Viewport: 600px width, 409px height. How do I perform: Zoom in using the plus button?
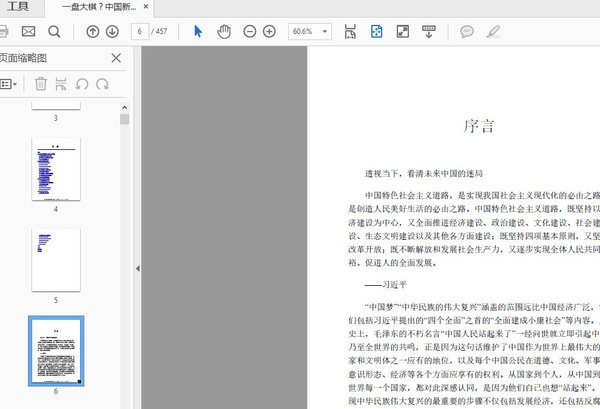[269, 32]
